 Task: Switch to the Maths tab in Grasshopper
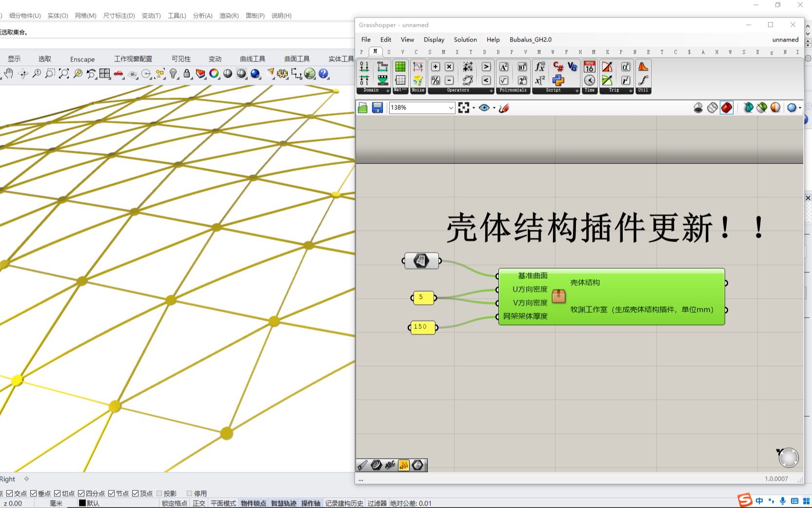point(375,51)
